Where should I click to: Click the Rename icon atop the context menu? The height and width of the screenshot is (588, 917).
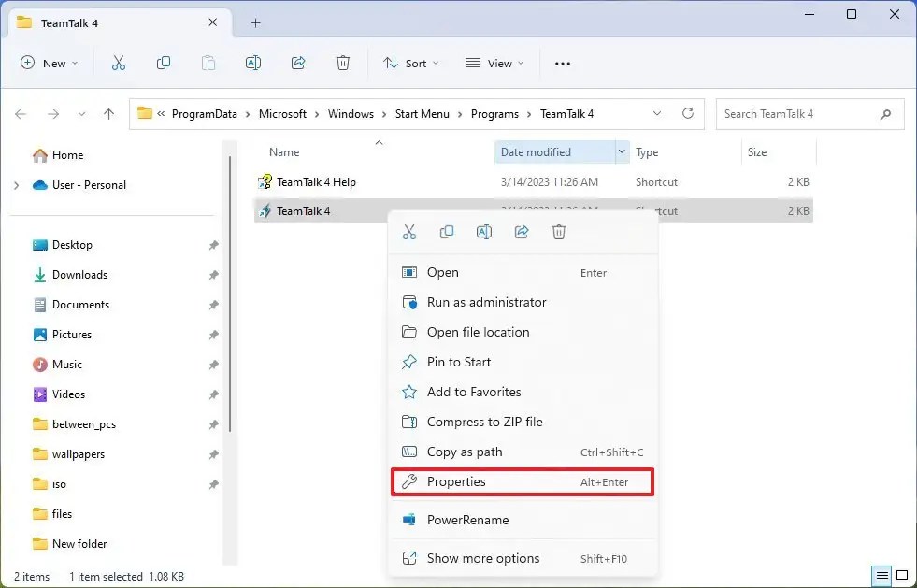pos(483,231)
